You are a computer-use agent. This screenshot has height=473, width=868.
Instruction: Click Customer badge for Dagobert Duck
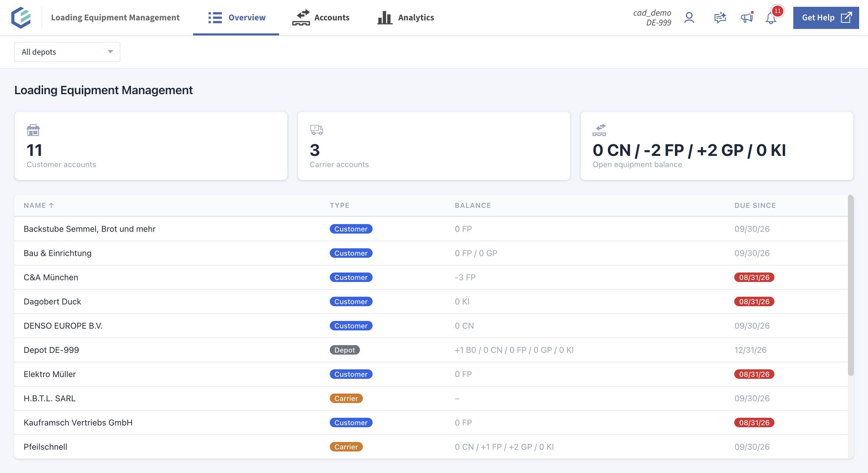pyautogui.click(x=351, y=301)
